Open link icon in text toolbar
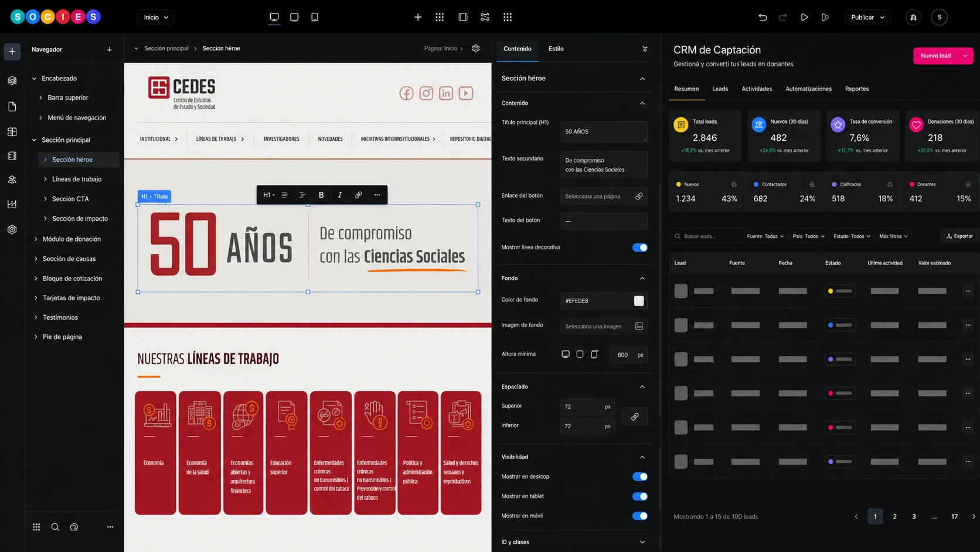Screen dimensions: 980x552 coord(359,195)
